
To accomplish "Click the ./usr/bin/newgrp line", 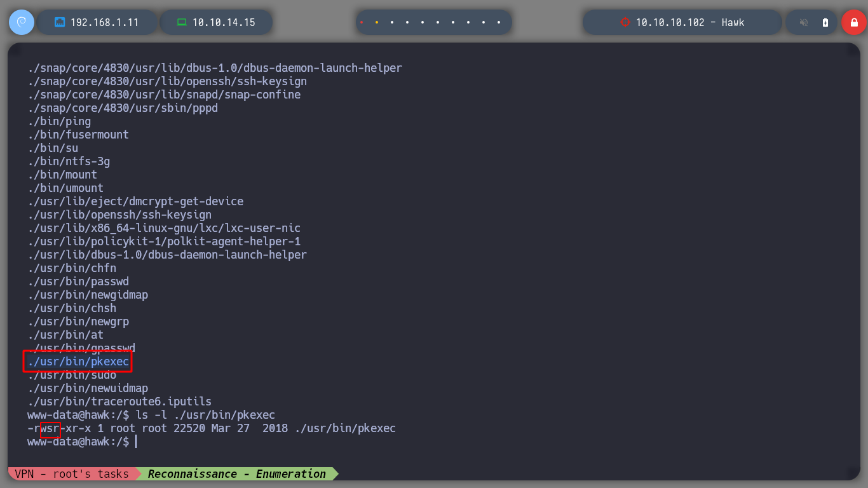I will [78, 322].
